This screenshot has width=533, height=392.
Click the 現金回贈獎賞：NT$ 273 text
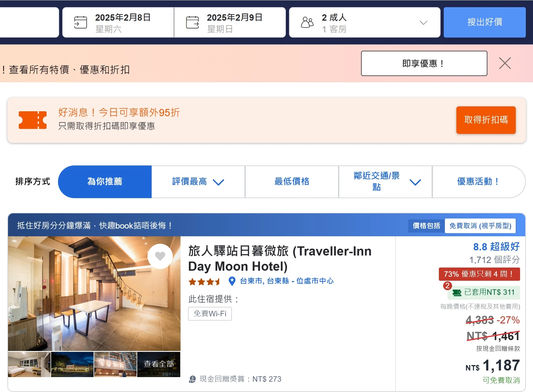(x=240, y=379)
